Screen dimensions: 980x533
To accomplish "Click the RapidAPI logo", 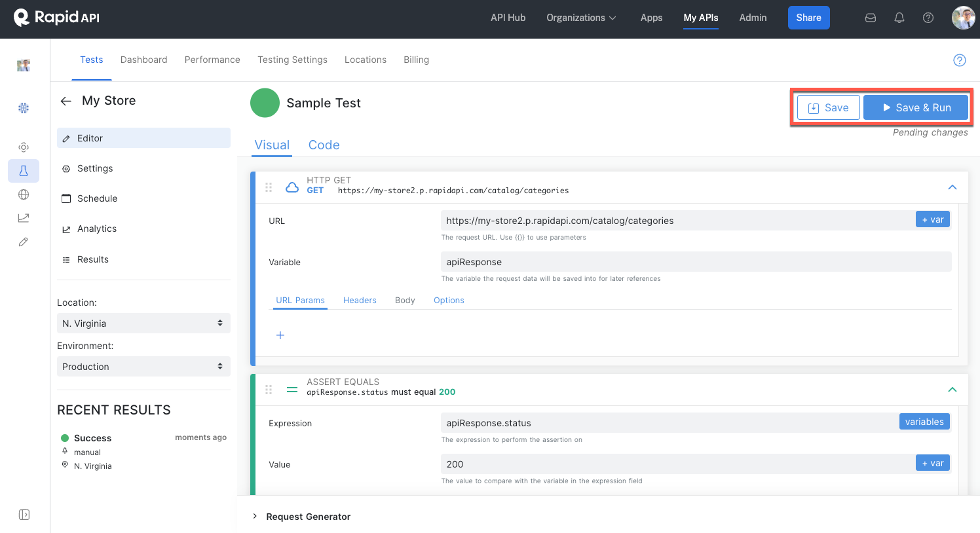I will [x=56, y=18].
